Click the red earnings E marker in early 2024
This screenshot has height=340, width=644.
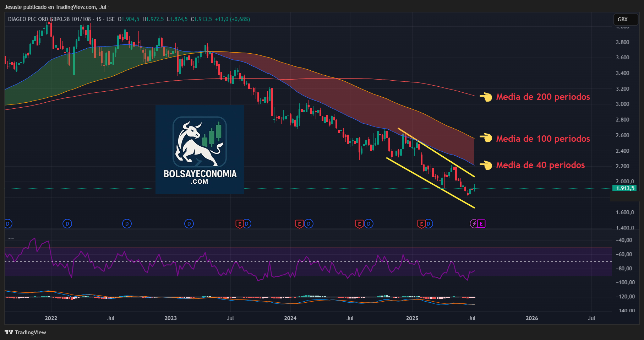[299, 224]
